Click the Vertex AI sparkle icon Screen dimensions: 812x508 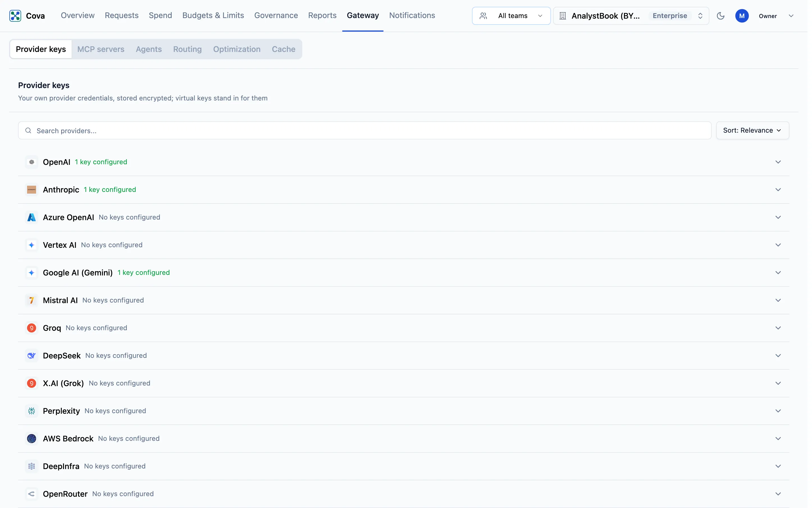pyautogui.click(x=32, y=245)
